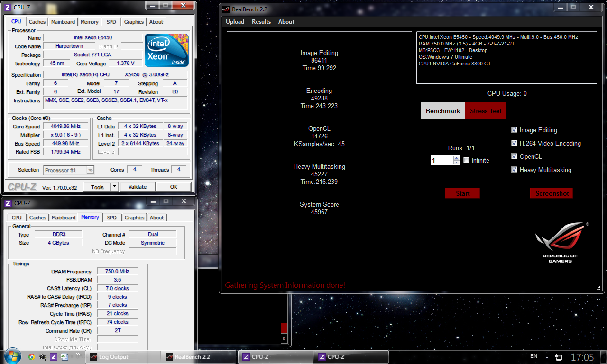The image size is (607, 364).
Task: Click the Show Desktop strip
Action: point(603,357)
